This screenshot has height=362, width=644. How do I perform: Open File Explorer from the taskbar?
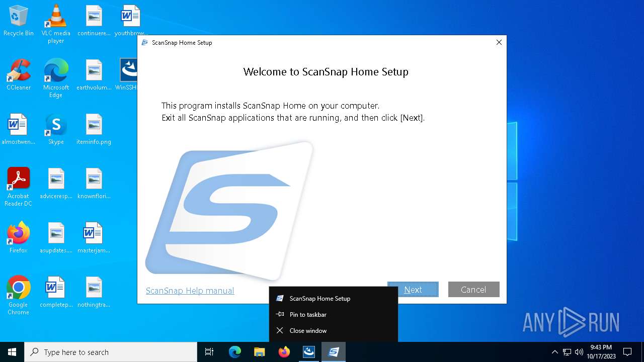click(260, 352)
